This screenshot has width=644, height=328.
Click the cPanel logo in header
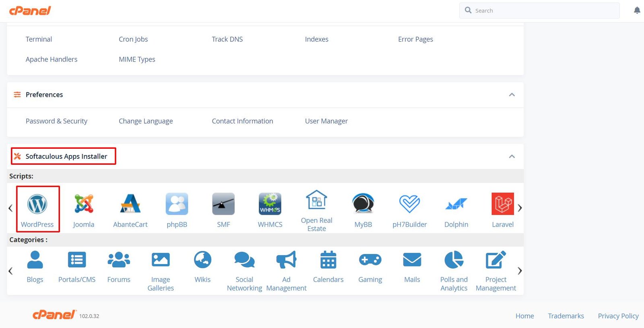tap(30, 10)
